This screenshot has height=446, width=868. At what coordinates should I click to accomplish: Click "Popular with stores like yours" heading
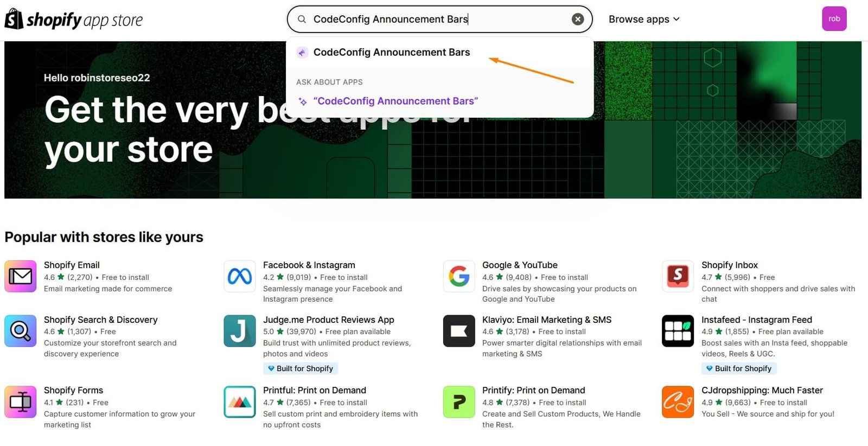104,238
